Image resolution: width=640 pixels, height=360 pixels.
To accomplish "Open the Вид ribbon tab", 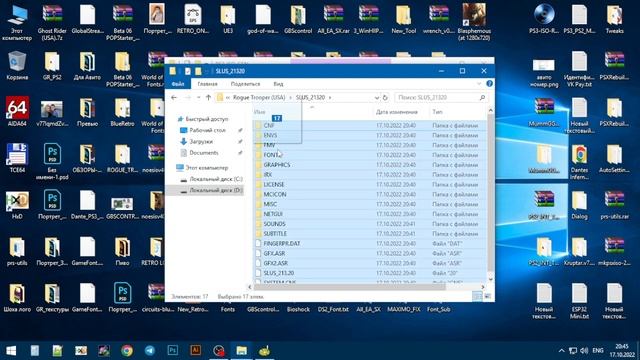I will pos(278,84).
